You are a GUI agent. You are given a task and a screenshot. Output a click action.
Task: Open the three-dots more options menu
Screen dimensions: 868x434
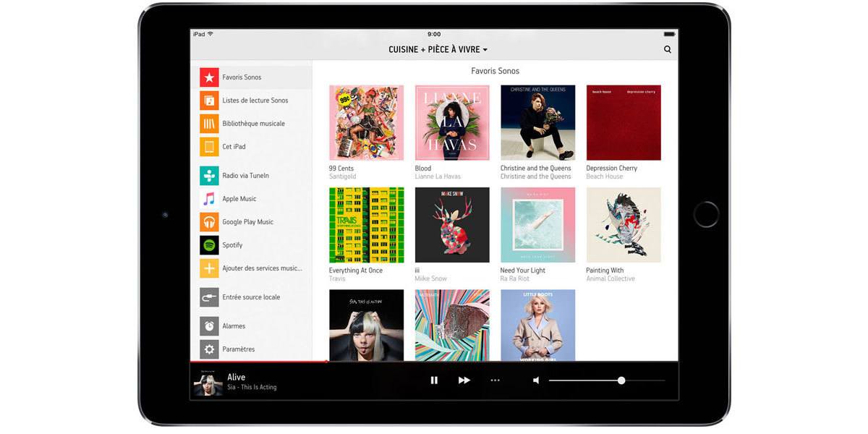[495, 380]
